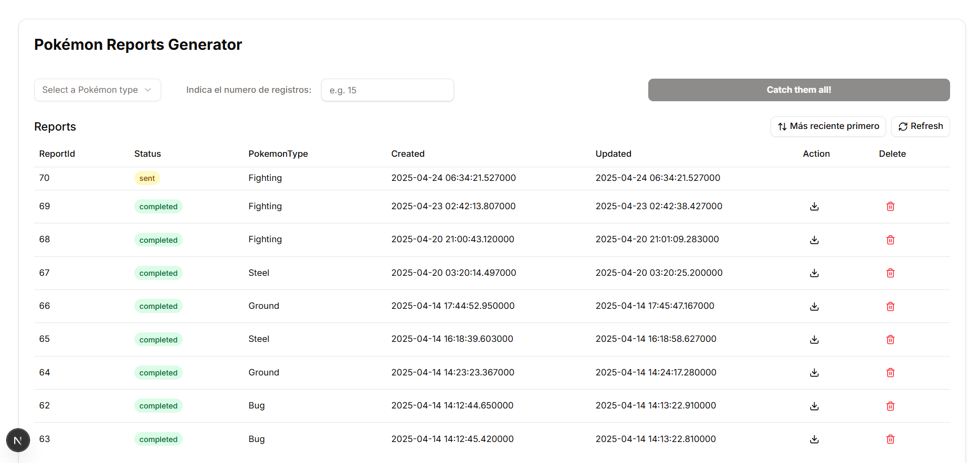Delete report 69 using trash icon
Screen dimensions: 980x463
890,207
